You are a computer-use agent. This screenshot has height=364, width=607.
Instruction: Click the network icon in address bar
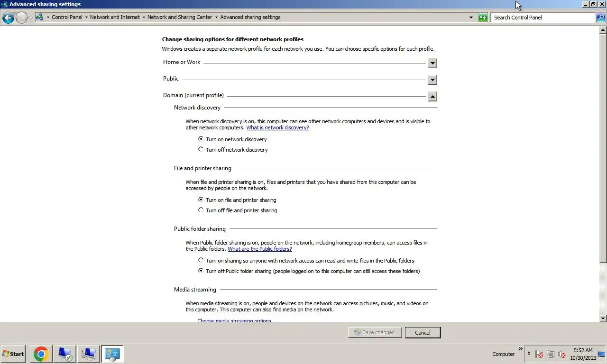click(39, 17)
